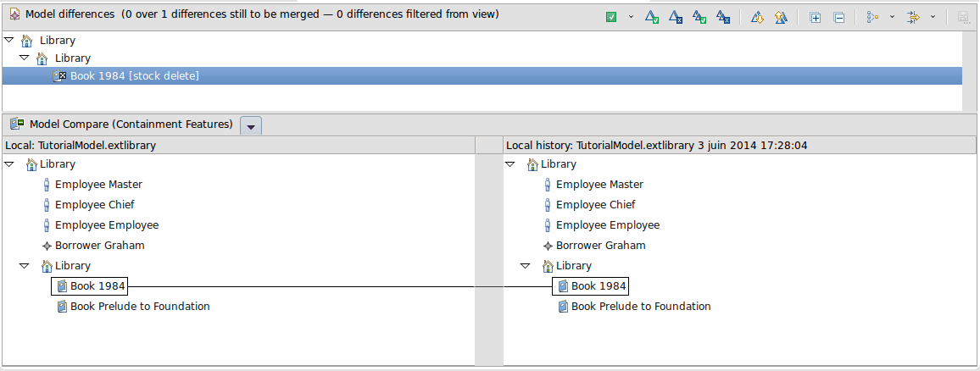980x371 pixels.
Task: Click the Accept single change icon
Action: coord(652,17)
